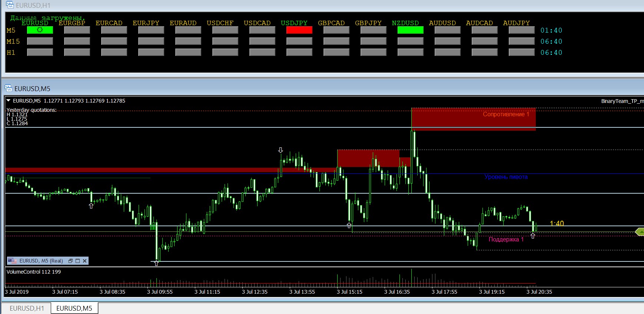Click the USDJPY pair label

point(294,23)
